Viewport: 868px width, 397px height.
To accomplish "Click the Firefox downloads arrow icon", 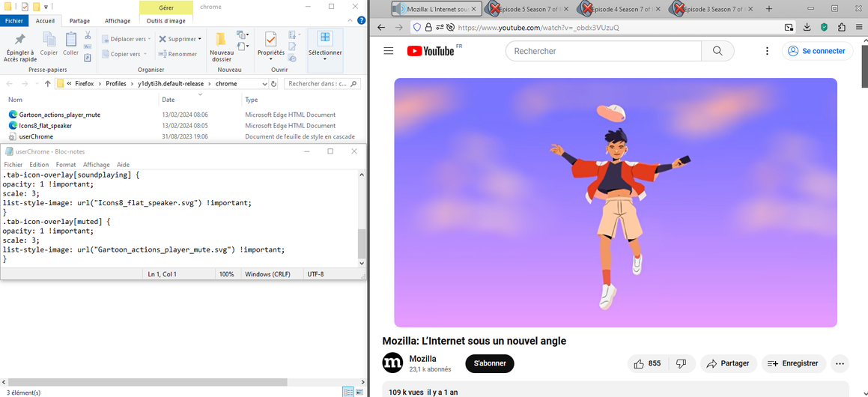I will [x=807, y=28].
